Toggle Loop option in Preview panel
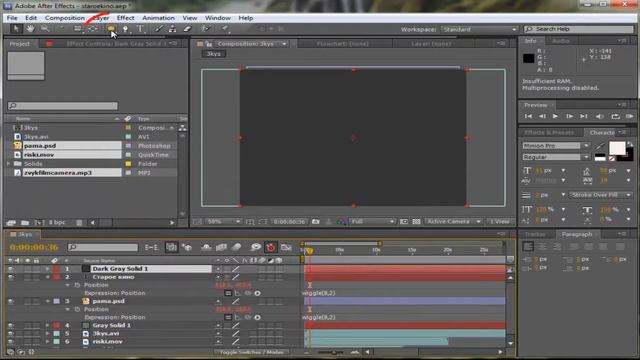Screen dimensions: 640x360 coord(615,116)
